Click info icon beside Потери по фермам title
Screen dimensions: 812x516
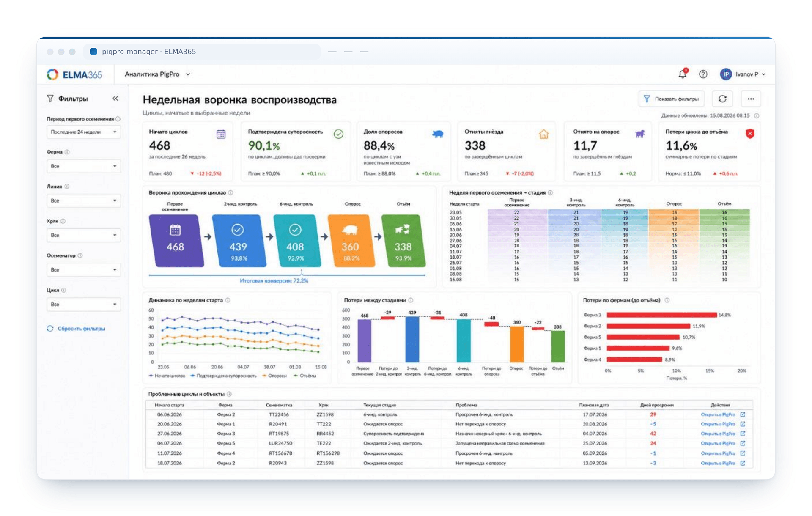[x=667, y=300]
